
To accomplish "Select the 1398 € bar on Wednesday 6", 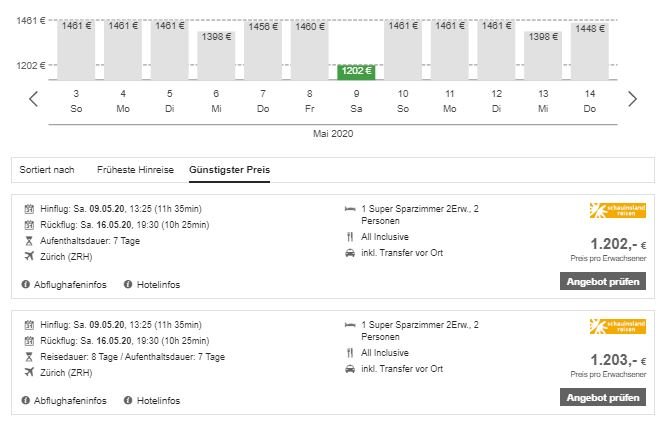I will pos(216,55).
